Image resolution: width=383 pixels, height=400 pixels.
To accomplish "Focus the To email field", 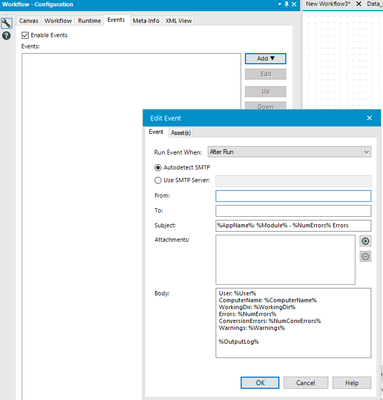I will pos(293,211).
